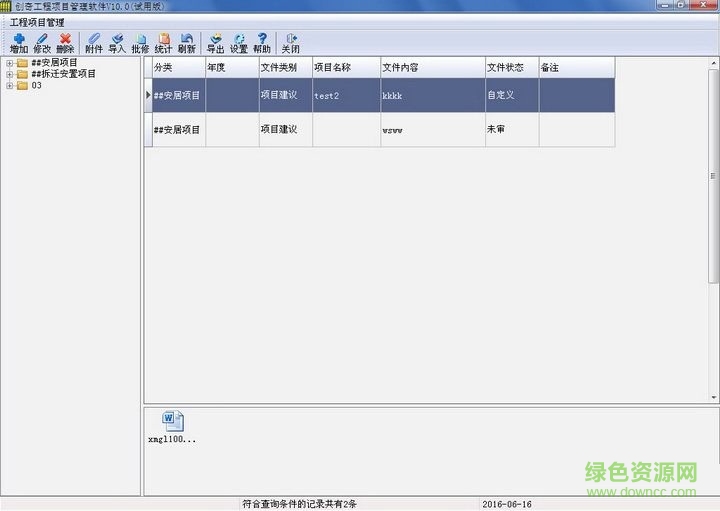Click the 项目名称 column header
The image size is (720, 511).
[x=347, y=67]
